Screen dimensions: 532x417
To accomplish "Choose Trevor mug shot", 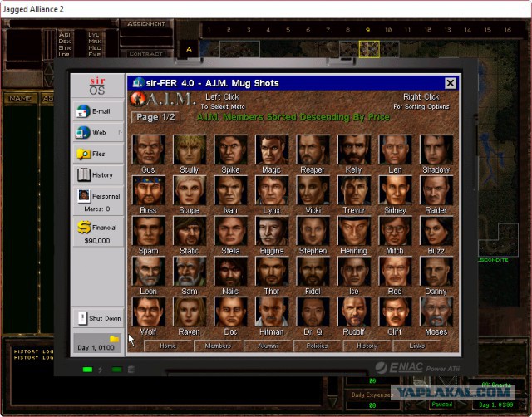I will tap(354, 190).
